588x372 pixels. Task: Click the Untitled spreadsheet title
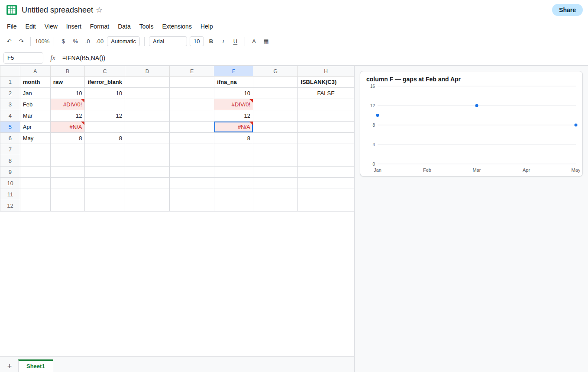pos(57,10)
